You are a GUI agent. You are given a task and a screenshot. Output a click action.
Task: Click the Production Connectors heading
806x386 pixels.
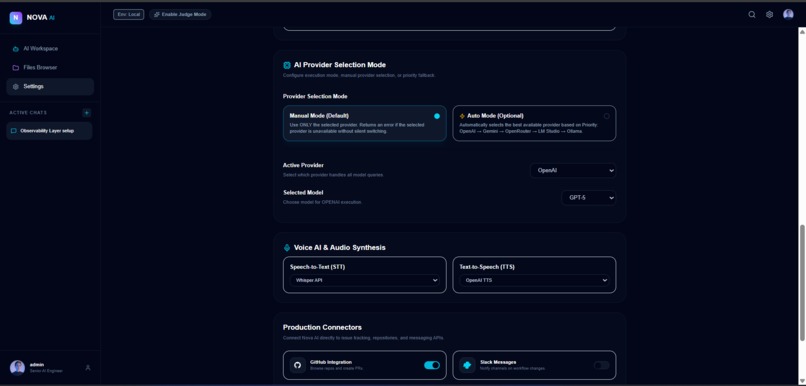pos(322,327)
